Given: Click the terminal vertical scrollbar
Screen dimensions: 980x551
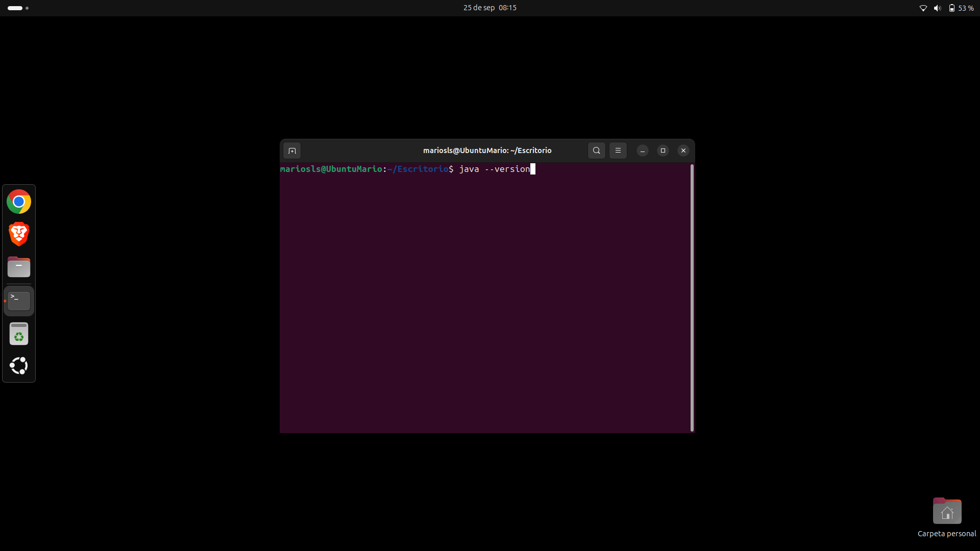Looking at the screenshot, I should click(692, 298).
